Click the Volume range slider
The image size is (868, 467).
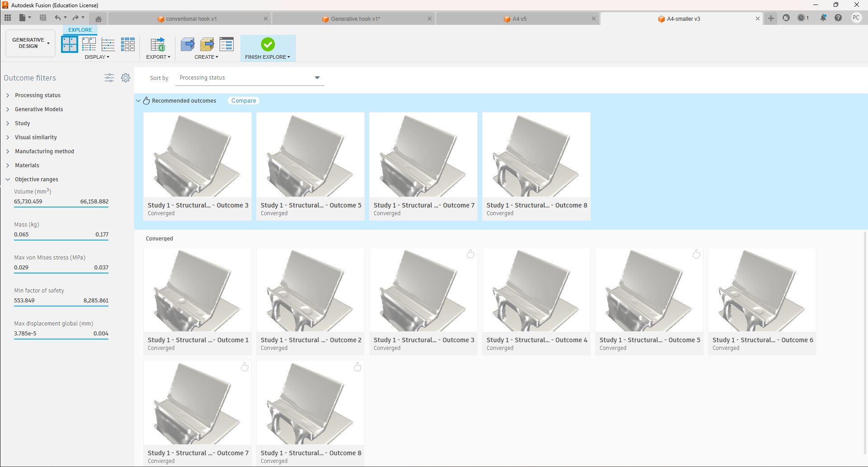(x=61, y=207)
